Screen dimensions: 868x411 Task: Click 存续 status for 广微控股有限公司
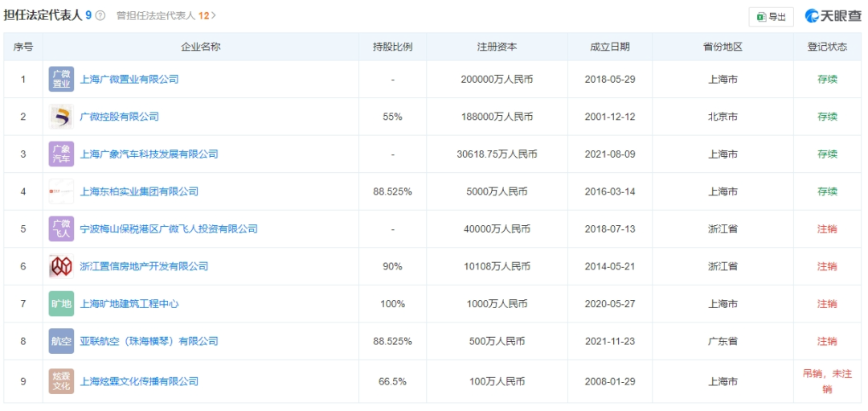point(827,117)
